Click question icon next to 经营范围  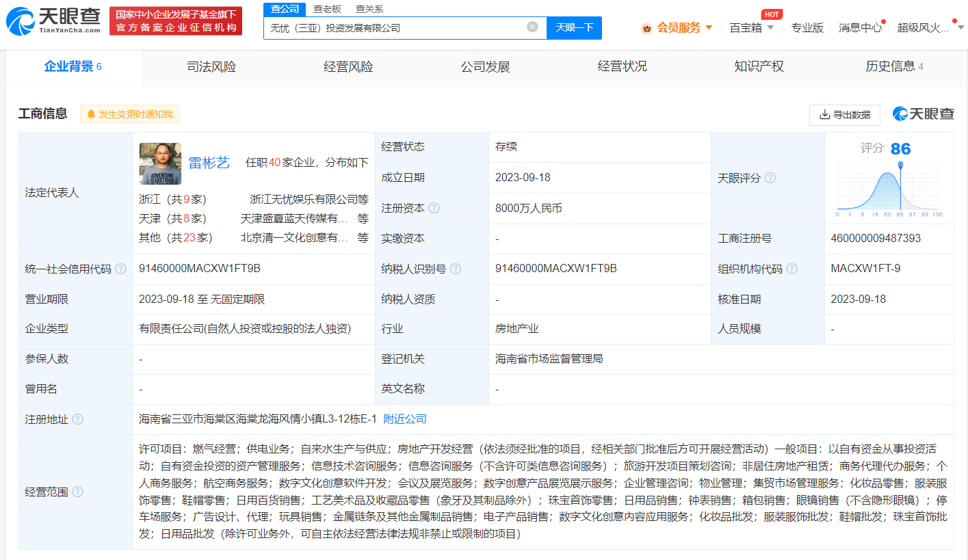point(78,492)
